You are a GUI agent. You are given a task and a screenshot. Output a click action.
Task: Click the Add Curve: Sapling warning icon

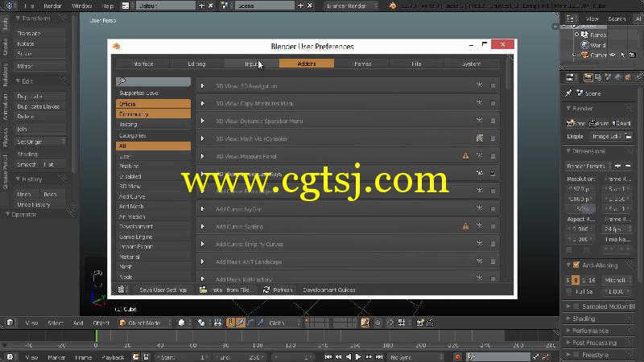click(x=465, y=226)
